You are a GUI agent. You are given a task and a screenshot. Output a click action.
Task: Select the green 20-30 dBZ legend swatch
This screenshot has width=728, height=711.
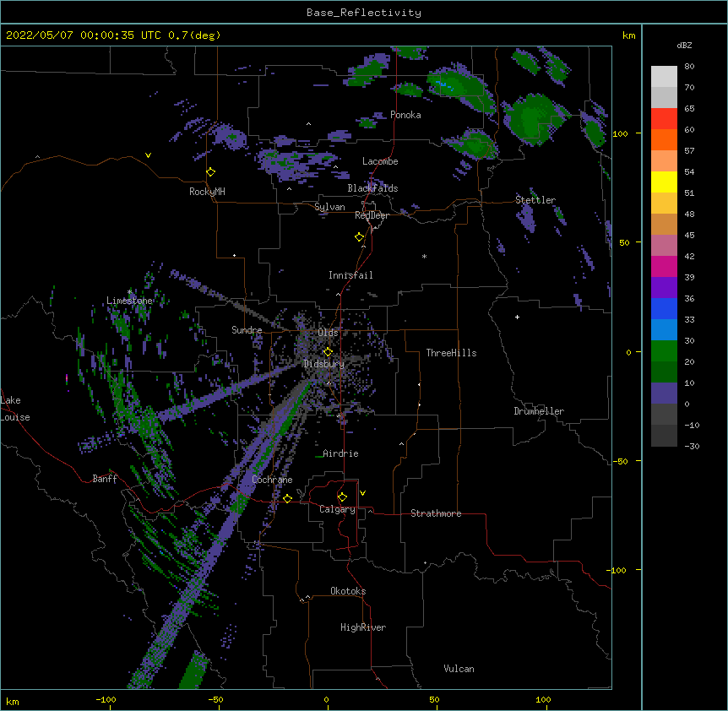click(664, 351)
